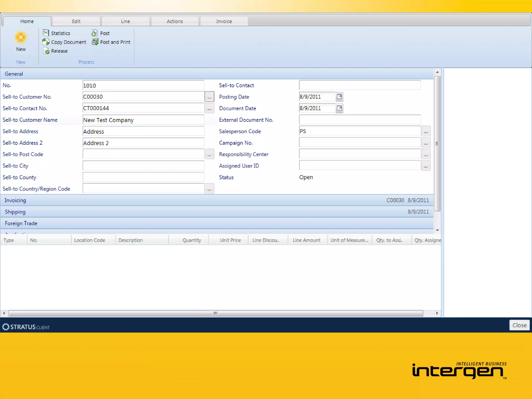Image resolution: width=532 pixels, height=399 pixels.
Task: Click the Location Code column header
Action: click(94, 240)
